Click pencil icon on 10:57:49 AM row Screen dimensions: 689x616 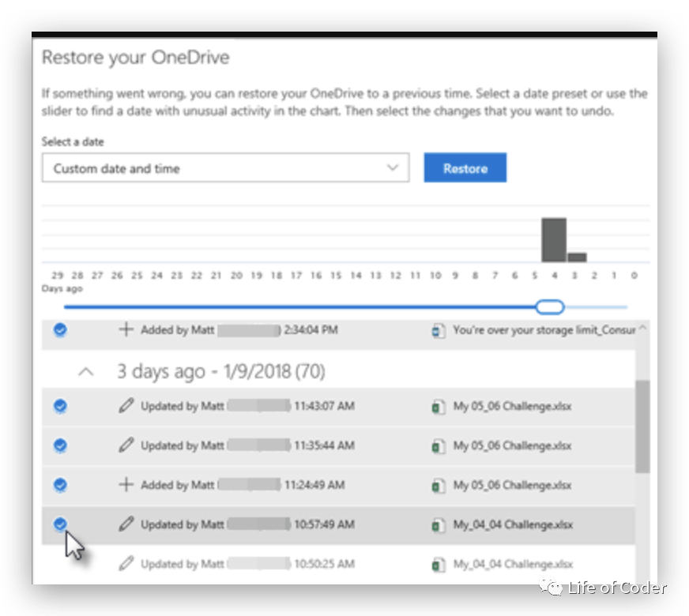click(126, 524)
